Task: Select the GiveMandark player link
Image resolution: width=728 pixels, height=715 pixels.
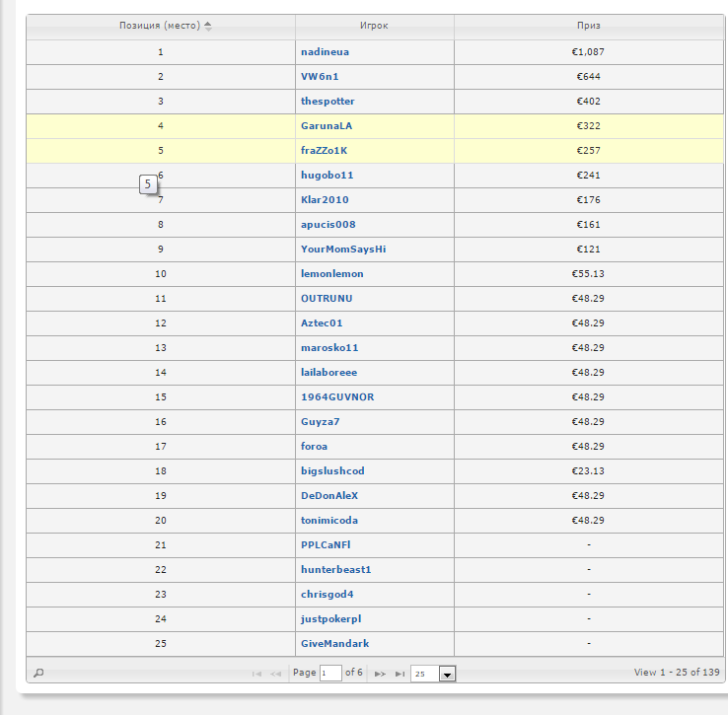Action: click(x=334, y=643)
